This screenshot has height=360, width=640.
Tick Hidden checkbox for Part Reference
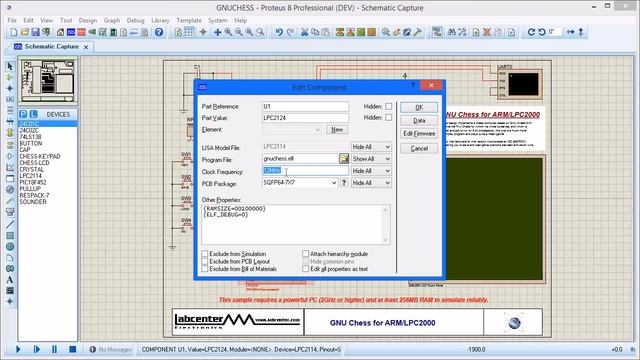389,106
